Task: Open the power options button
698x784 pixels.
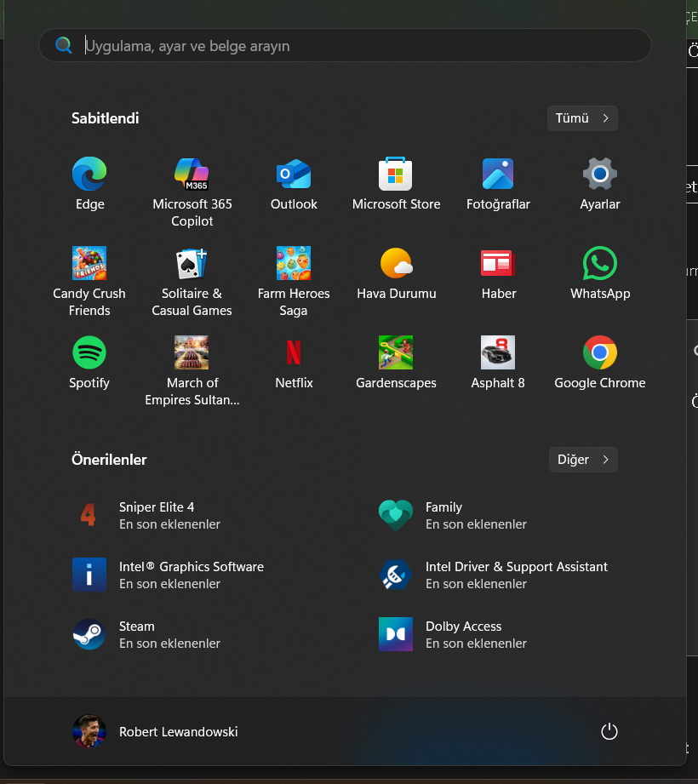Action: point(609,731)
